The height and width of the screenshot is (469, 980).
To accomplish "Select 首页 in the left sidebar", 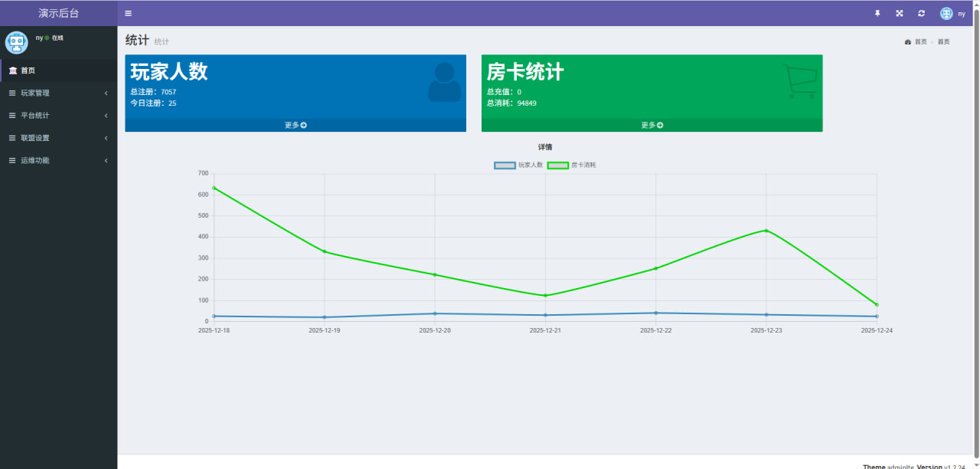I will [x=28, y=71].
